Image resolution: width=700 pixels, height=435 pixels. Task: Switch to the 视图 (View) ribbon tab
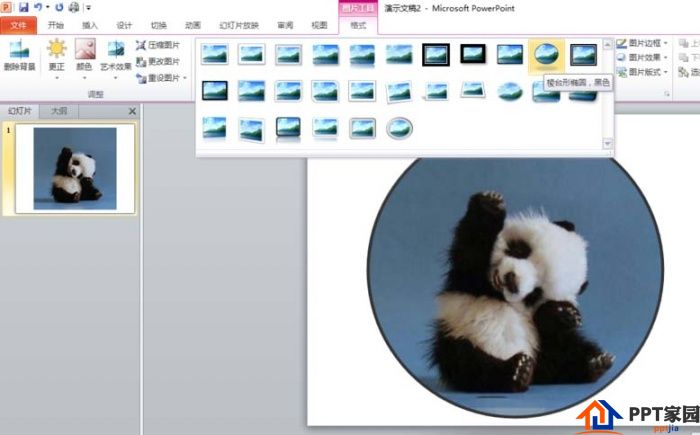coord(319,25)
